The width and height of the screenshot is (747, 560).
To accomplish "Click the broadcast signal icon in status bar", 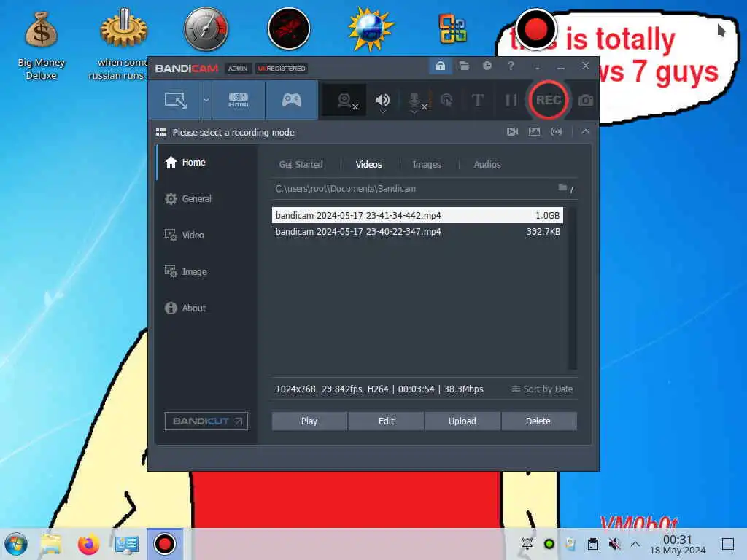I will pyautogui.click(x=556, y=131).
